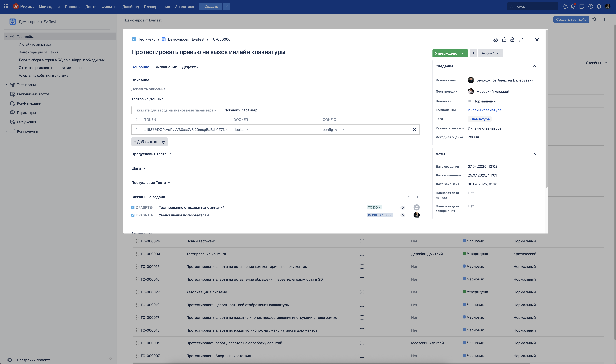The height and width of the screenshot is (364, 616).
Task: Tick the checkbox in TC-000016 row
Action: tap(362, 279)
